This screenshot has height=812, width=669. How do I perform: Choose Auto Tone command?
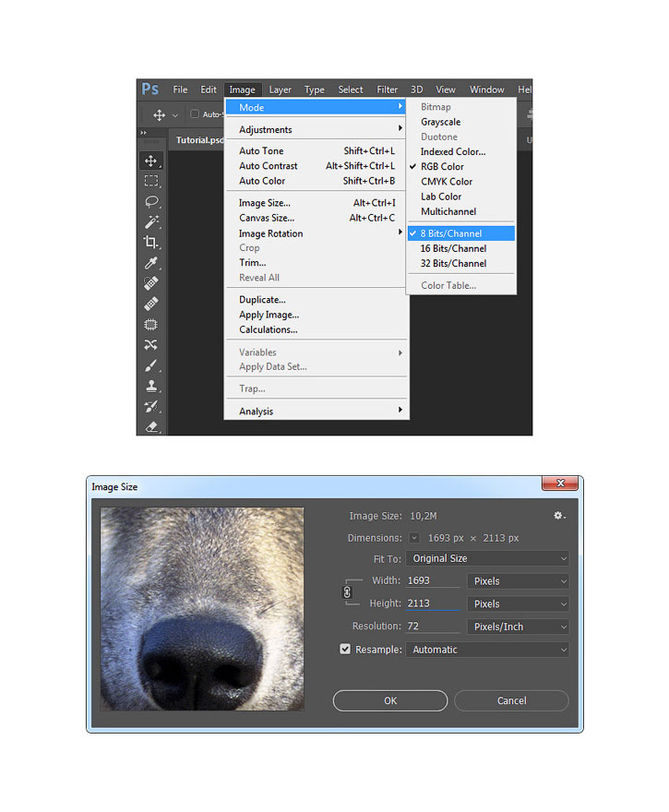[x=316, y=151]
